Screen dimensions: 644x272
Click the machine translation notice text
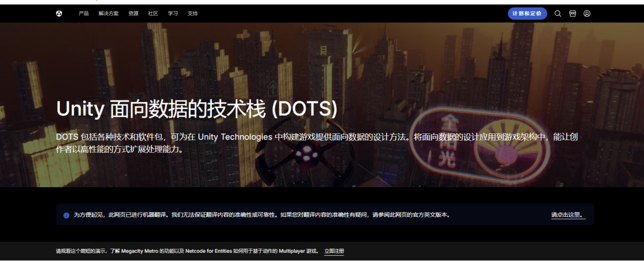tap(262, 215)
